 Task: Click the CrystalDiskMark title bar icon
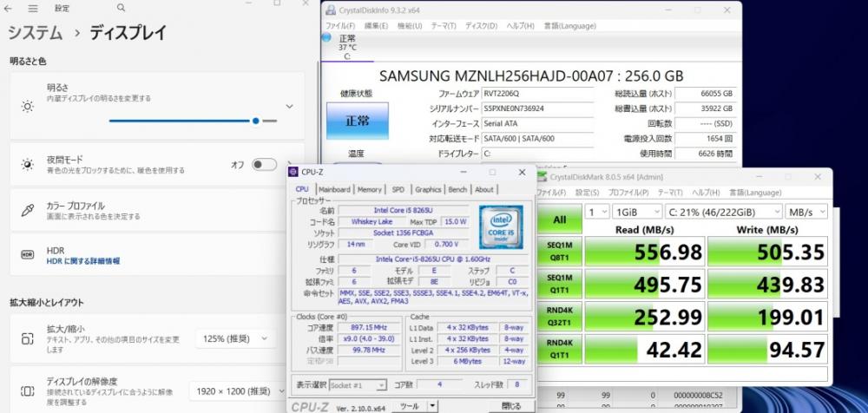click(x=542, y=177)
